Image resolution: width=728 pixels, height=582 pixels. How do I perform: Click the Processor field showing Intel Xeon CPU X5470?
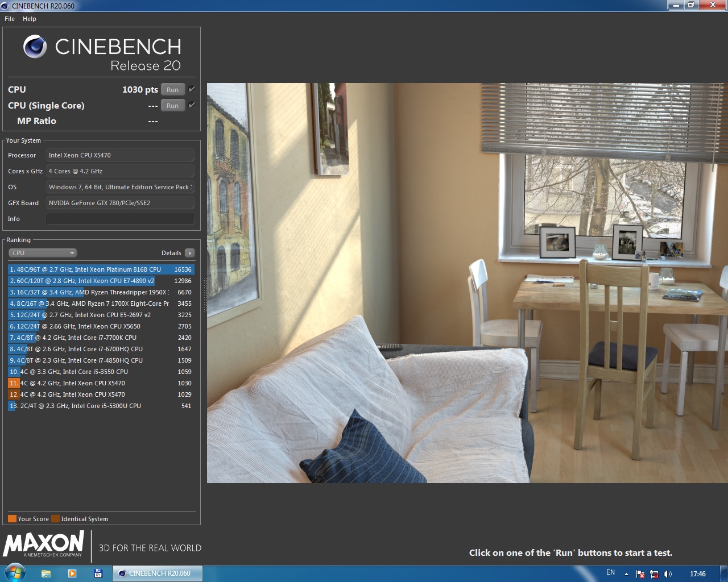pyautogui.click(x=120, y=155)
